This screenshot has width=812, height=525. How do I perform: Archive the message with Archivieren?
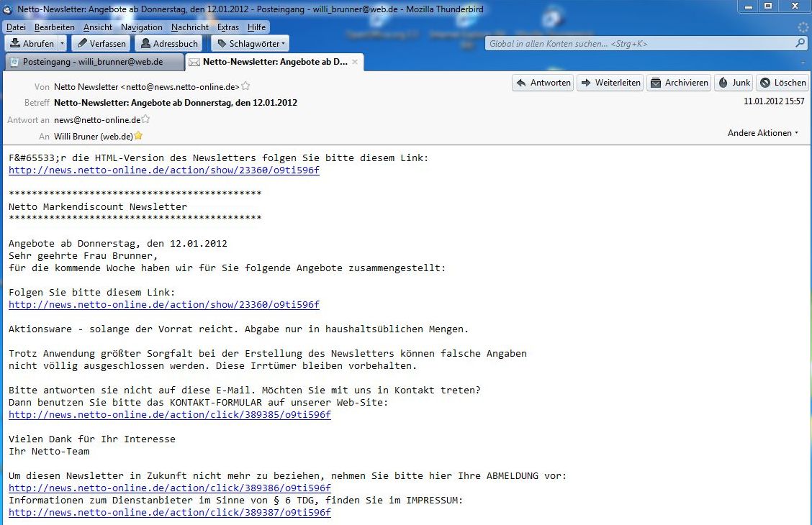(x=679, y=82)
